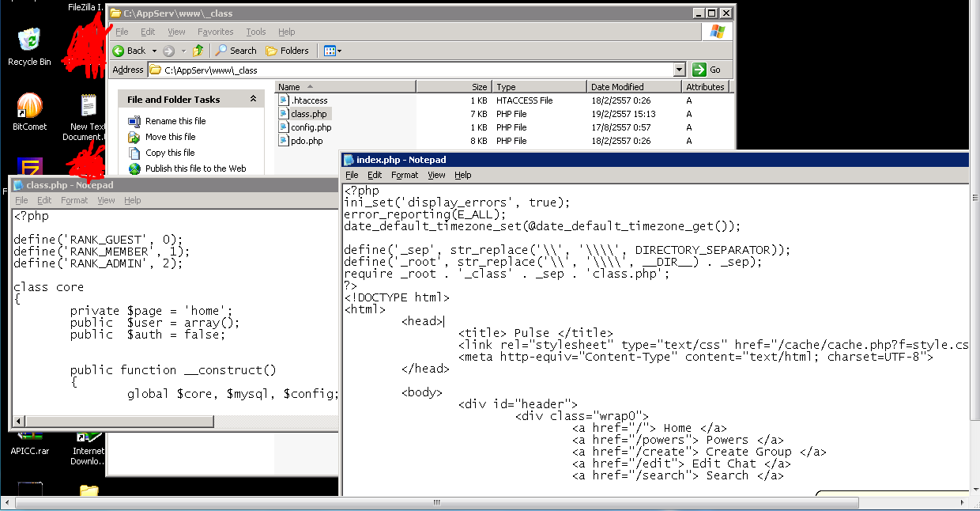This screenshot has width=980, height=511.
Task: Expand the Views dropdown arrow
Action: (339, 51)
